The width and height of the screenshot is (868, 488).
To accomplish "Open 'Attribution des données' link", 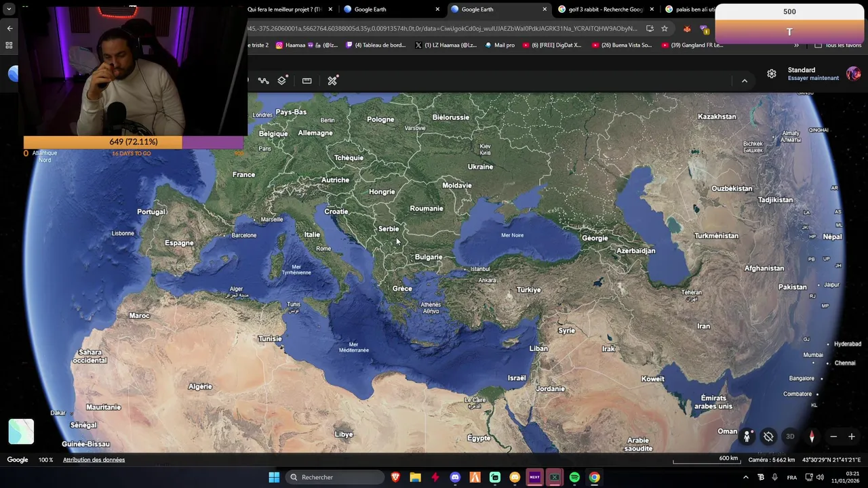I will [94, 460].
